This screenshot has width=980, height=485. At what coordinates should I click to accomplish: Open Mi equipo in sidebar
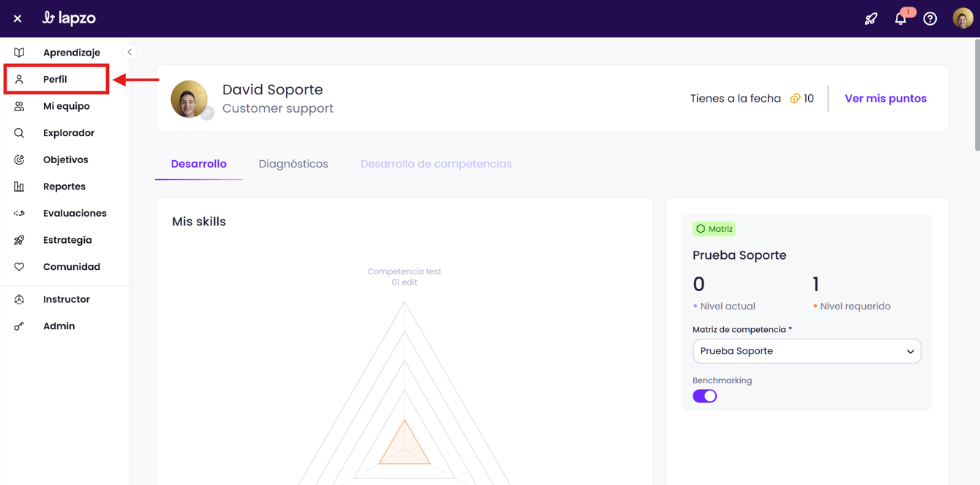66,106
